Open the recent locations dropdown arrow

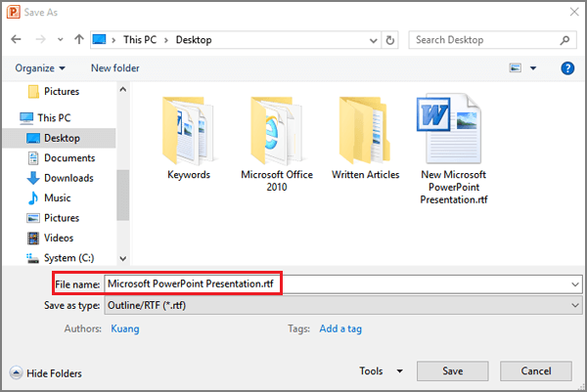click(x=61, y=40)
